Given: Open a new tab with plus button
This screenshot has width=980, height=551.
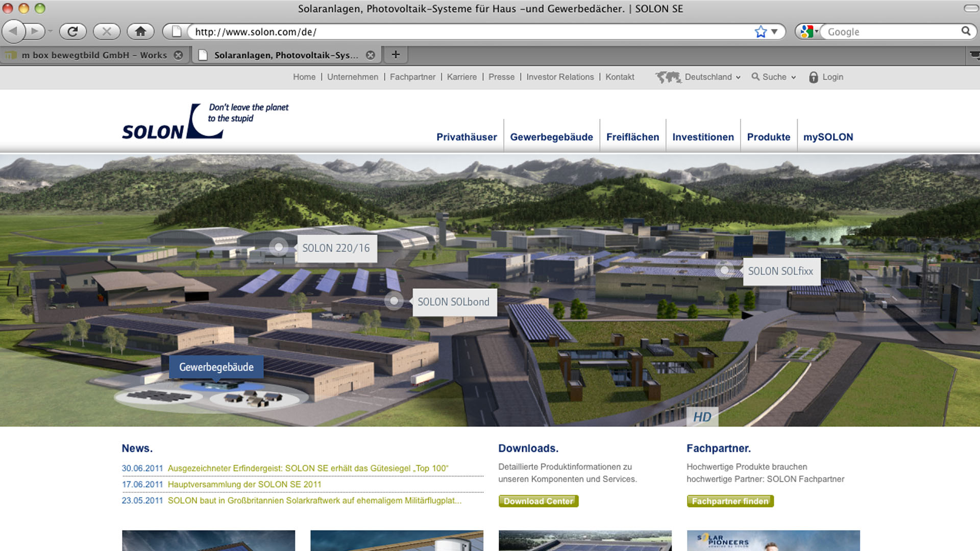Looking at the screenshot, I should coord(396,55).
